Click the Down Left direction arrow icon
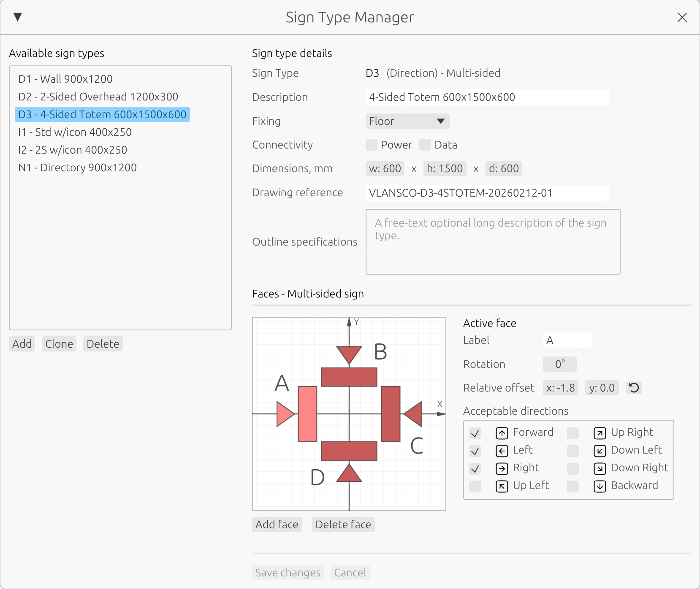 (600, 451)
